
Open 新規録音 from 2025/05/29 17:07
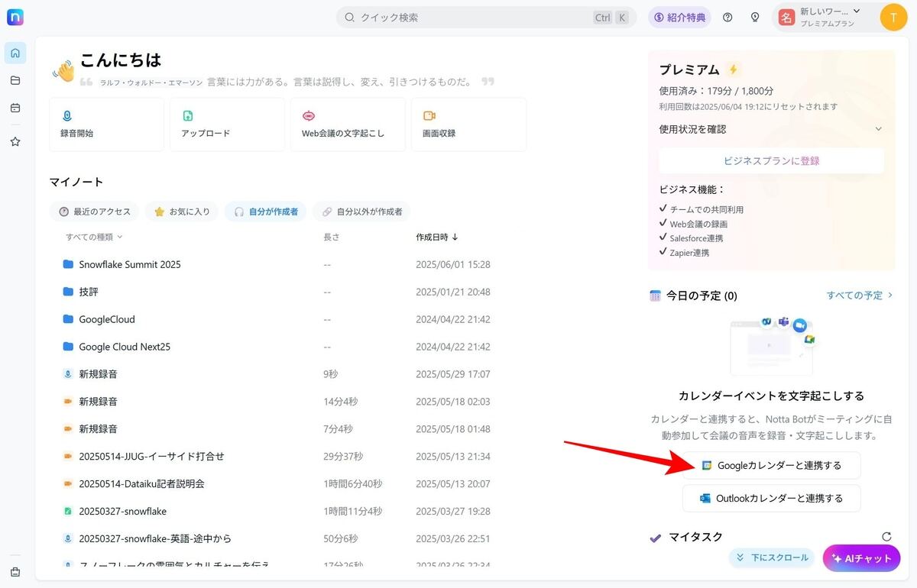(x=98, y=374)
